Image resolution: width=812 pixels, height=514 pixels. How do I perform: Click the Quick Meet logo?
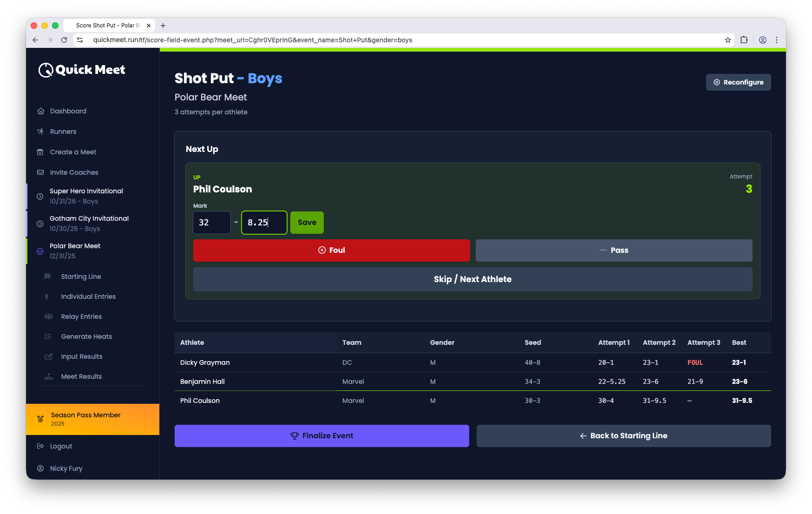(81, 70)
